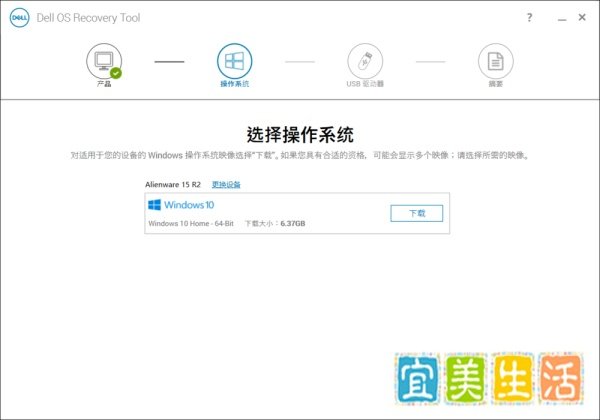Click the 选择操作系统 heading
Image resolution: width=600 pixels, height=420 pixels.
[300, 135]
